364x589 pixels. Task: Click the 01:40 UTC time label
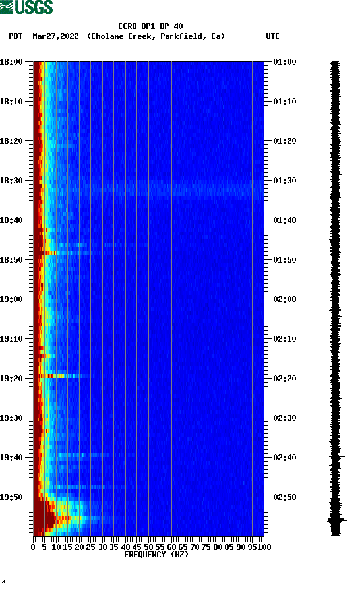[285, 220]
